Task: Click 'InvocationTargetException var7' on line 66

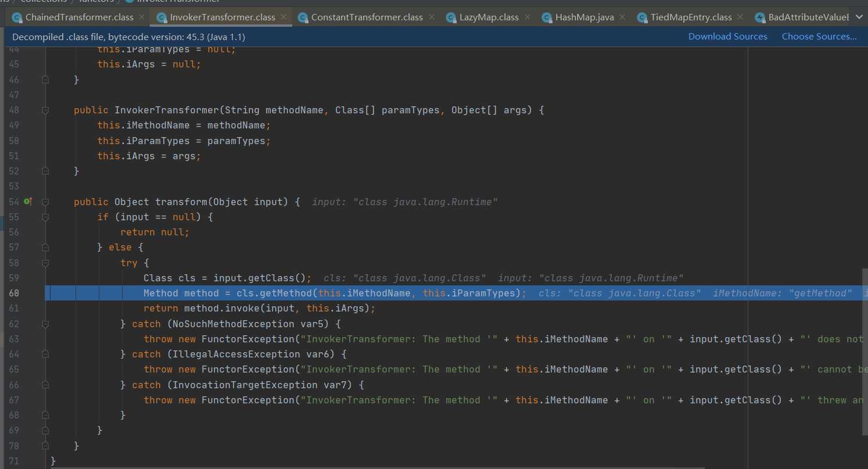Action: tap(263, 385)
